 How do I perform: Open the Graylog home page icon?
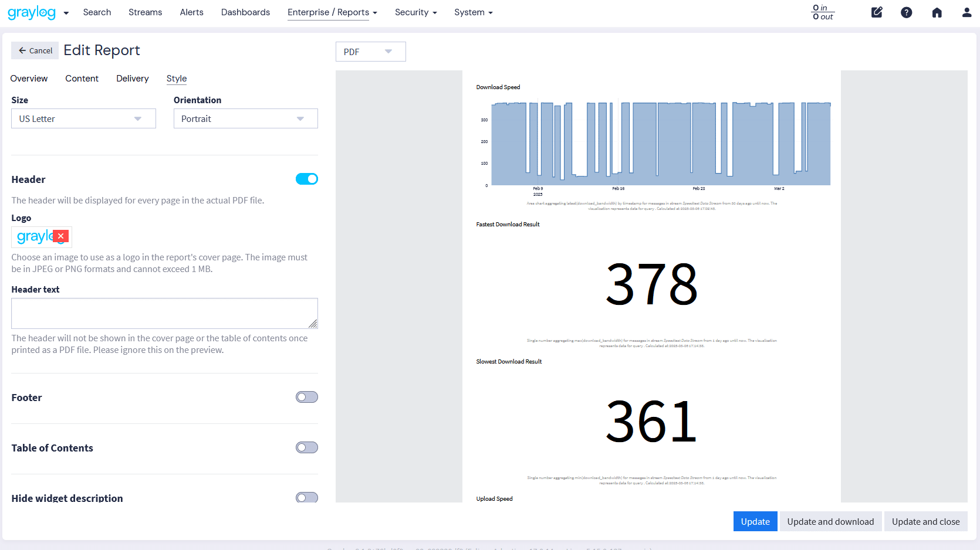tap(937, 12)
